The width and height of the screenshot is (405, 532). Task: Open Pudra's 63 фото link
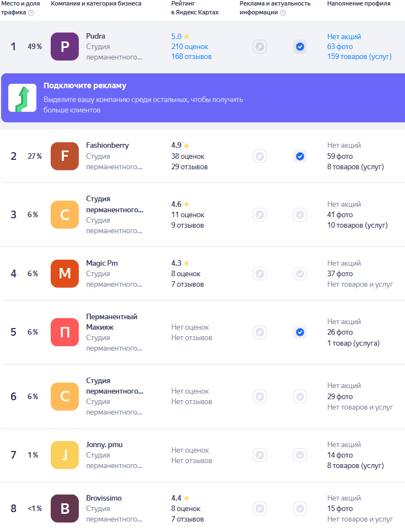click(x=340, y=46)
